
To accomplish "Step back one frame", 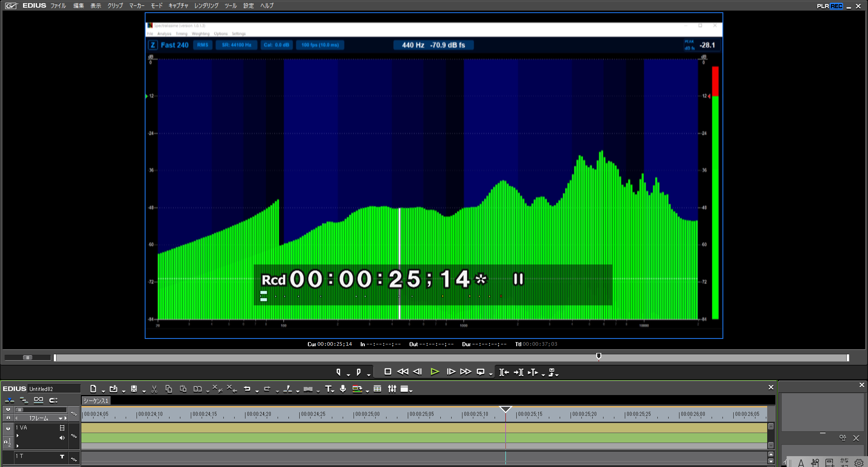I will pos(418,372).
